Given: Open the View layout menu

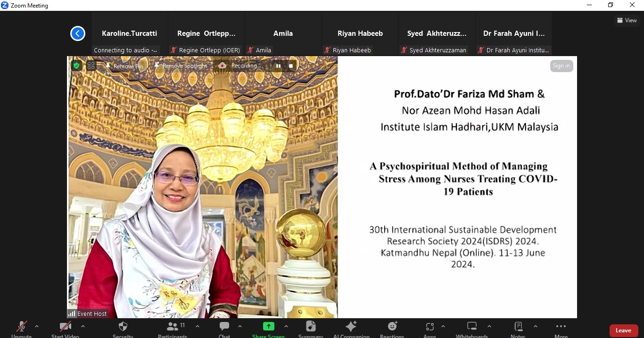Looking at the screenshot, I should point(627,20).
